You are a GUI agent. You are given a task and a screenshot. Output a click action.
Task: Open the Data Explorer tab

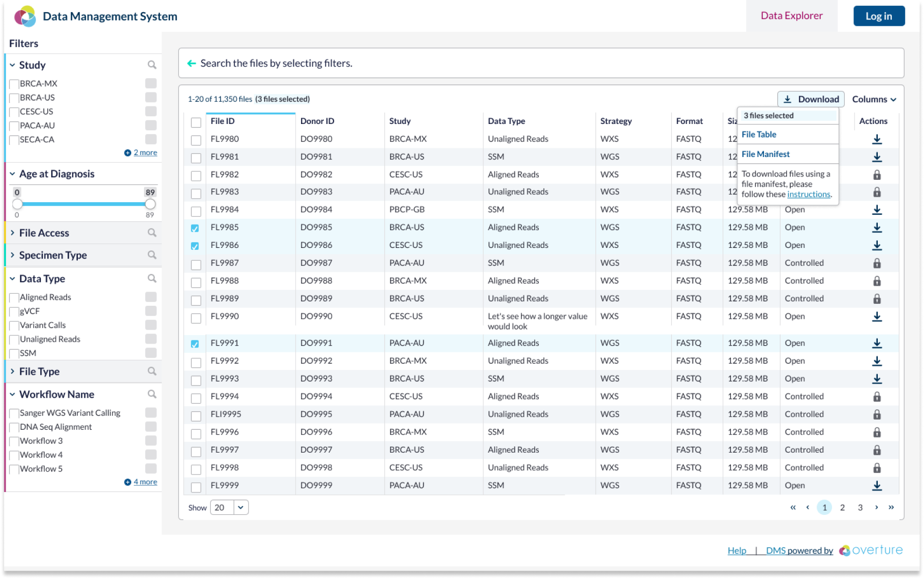[791, 16]
